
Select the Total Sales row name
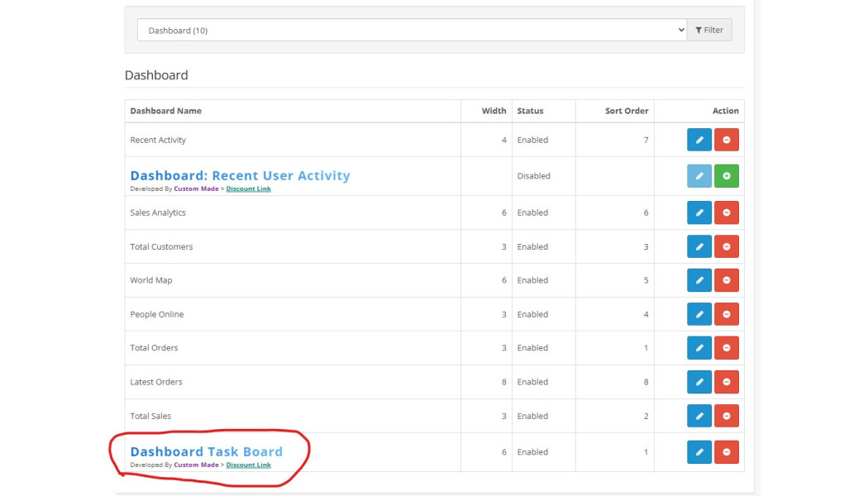[150, 417]
